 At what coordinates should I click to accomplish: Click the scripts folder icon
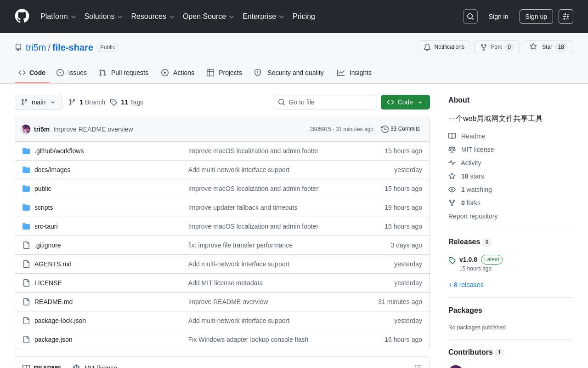(26, 207)
